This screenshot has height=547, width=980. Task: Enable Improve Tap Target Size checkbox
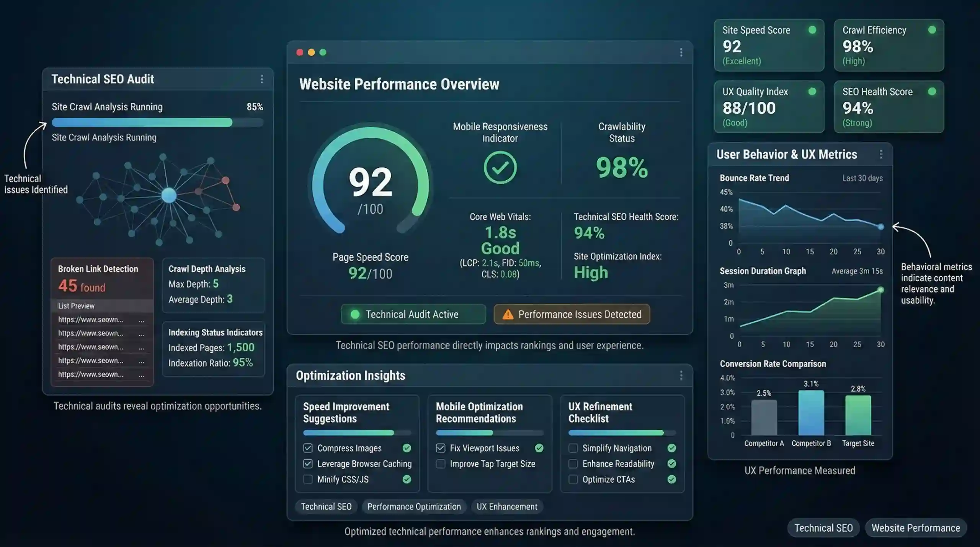441,464
